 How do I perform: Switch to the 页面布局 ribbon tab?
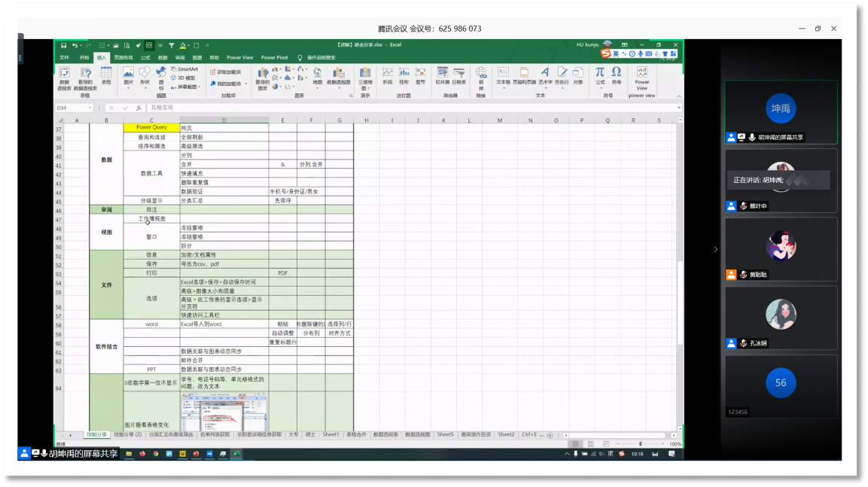[x=123, y=57]
